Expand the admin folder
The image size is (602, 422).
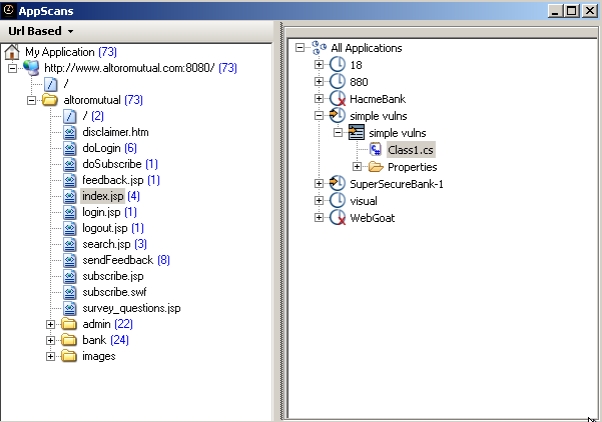(x=50, y=324)
